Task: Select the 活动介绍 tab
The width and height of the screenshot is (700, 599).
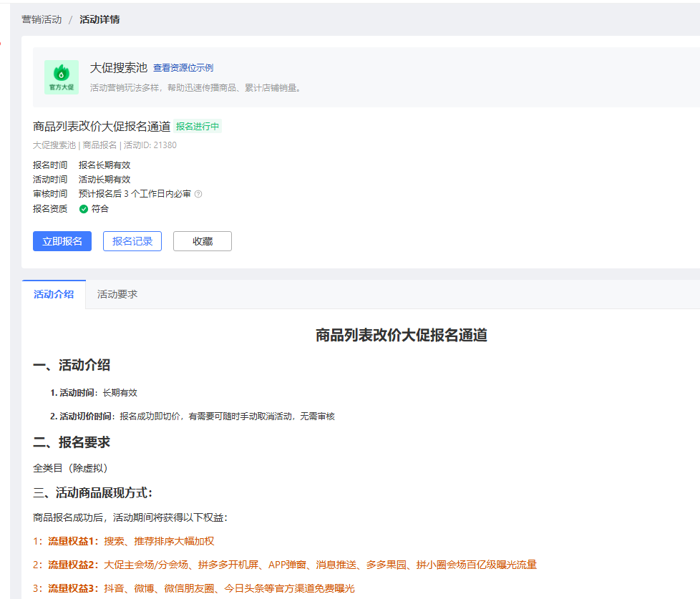Action: coord(54,294)
